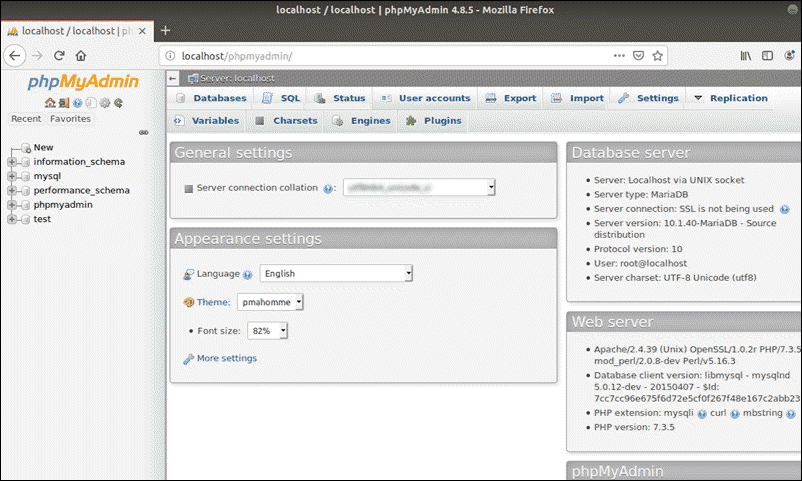This screenshot has width=802, height=481.
Task: Open Language dropdown showing English
Action: pyautogui.click(x=336, y=274)
